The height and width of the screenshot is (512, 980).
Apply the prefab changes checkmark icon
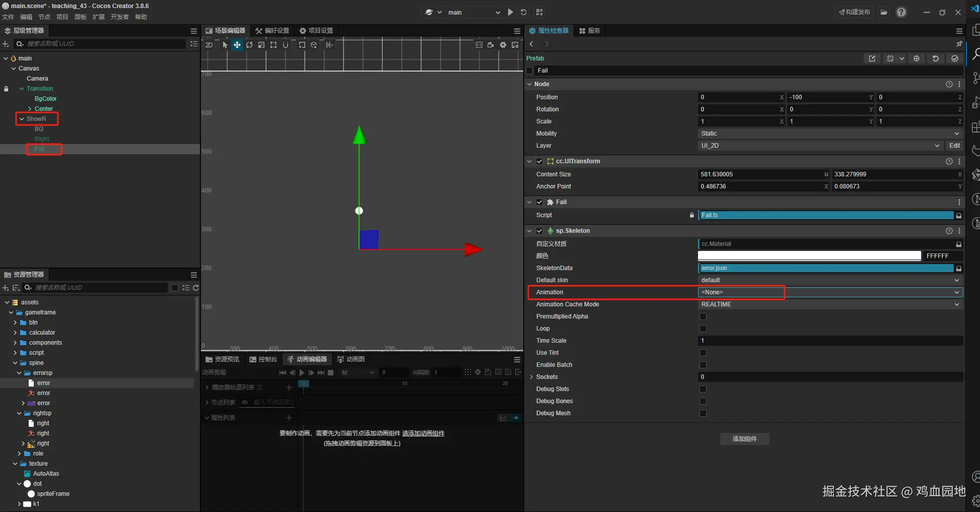point(955,58)
